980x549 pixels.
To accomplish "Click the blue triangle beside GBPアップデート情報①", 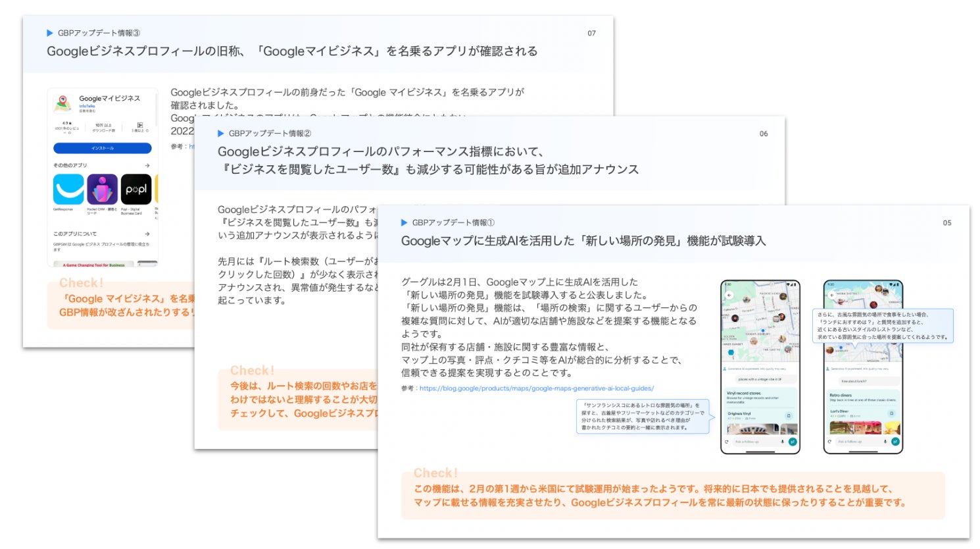I will [x=404, y=222].
